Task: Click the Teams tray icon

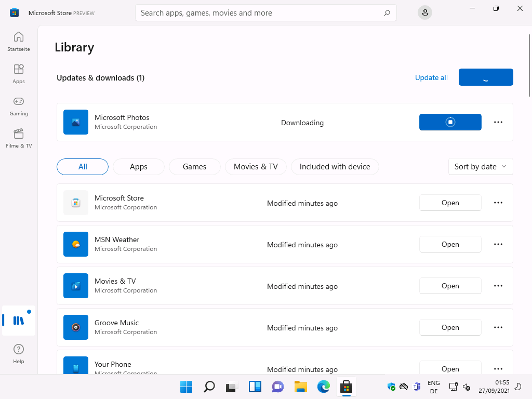Action: tap(417, 387)
